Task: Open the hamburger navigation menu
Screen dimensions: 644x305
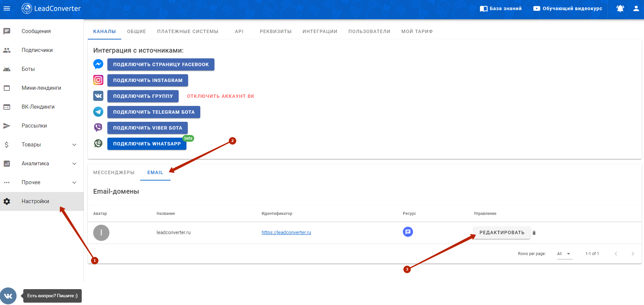Action: 7,8
